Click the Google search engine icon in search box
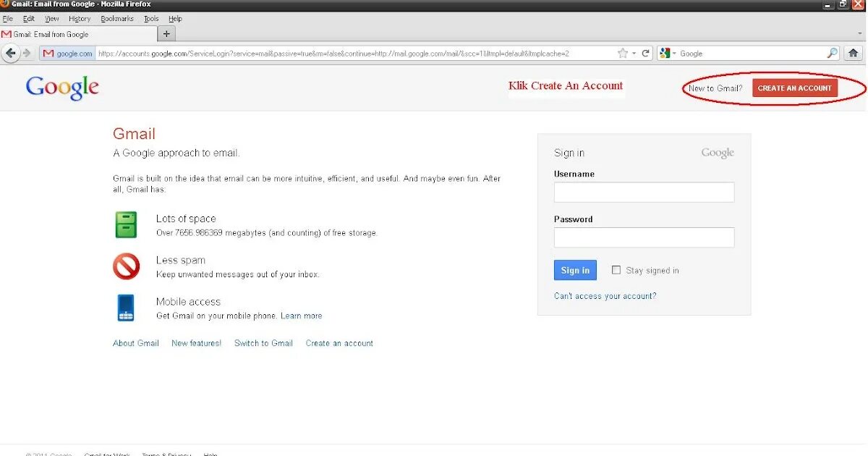Viewport: 868px width, 456px height. point(665,54)
